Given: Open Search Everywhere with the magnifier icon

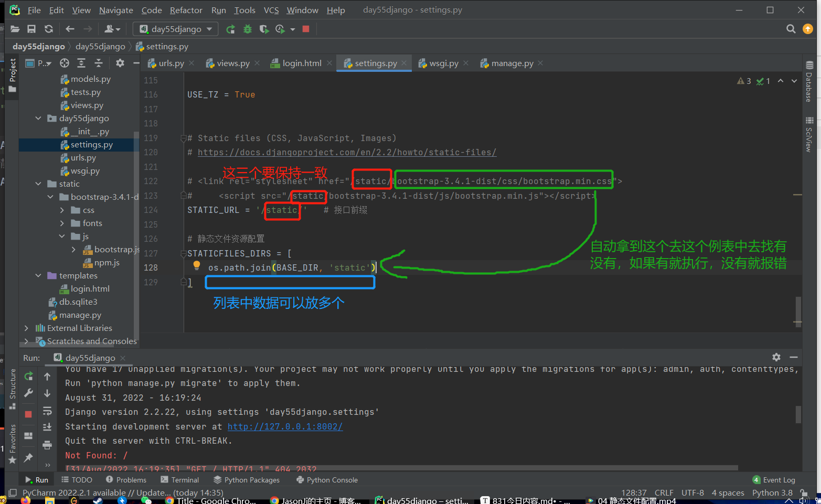Looking at the screenshot, I should click(791, 29).
